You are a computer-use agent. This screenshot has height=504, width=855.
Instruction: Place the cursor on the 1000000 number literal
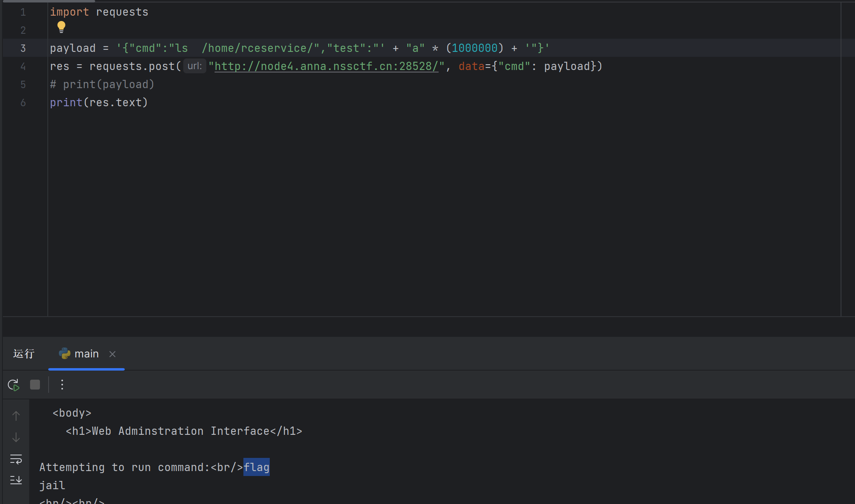(x=474, y=48)
